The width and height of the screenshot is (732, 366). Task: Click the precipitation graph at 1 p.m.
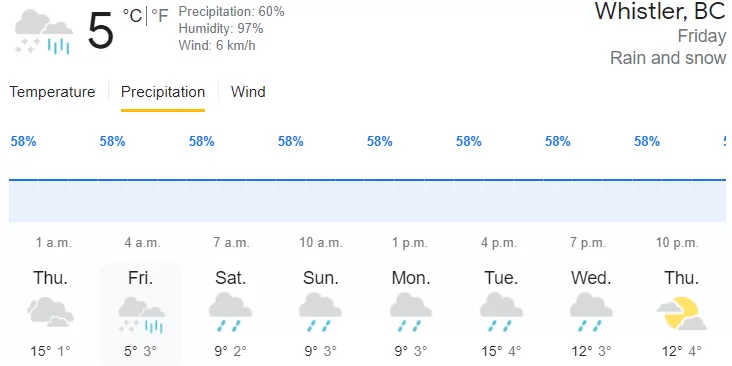(x=411, y=200)
